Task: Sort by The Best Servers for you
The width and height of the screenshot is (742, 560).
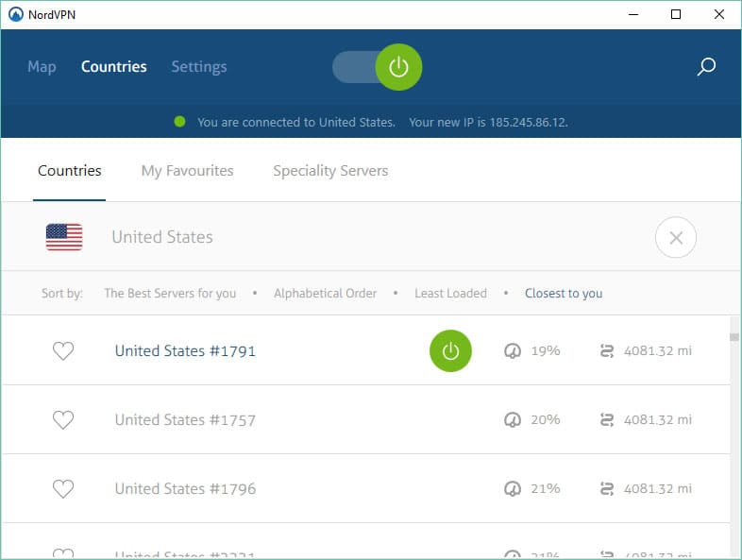Action: (x=170, y=293)
